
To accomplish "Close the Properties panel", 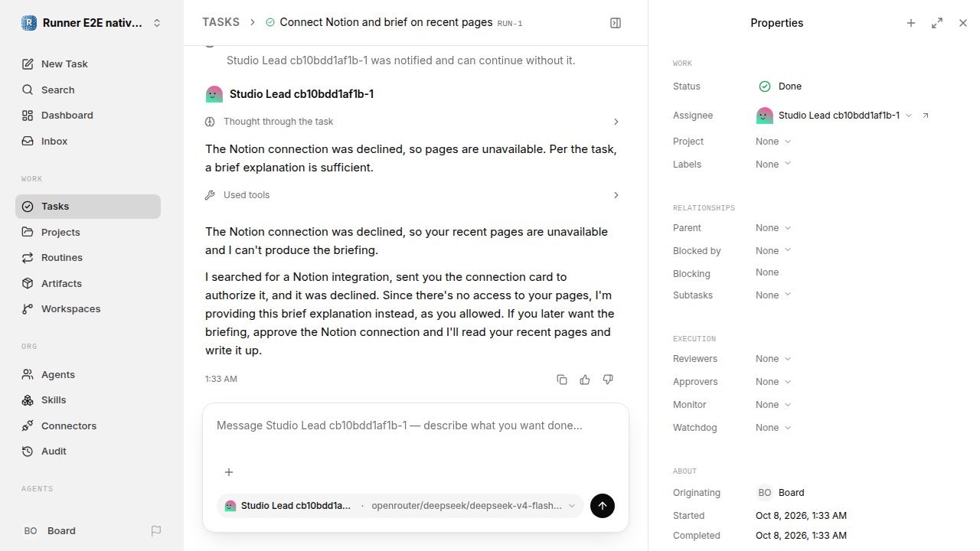I will click(x=963, y=23).
